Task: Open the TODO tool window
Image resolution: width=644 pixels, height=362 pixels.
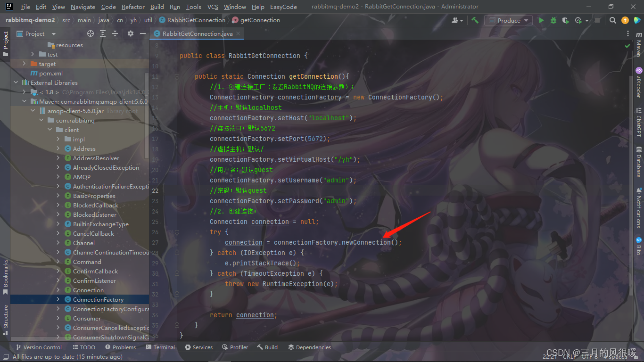Action: point(83,347)
